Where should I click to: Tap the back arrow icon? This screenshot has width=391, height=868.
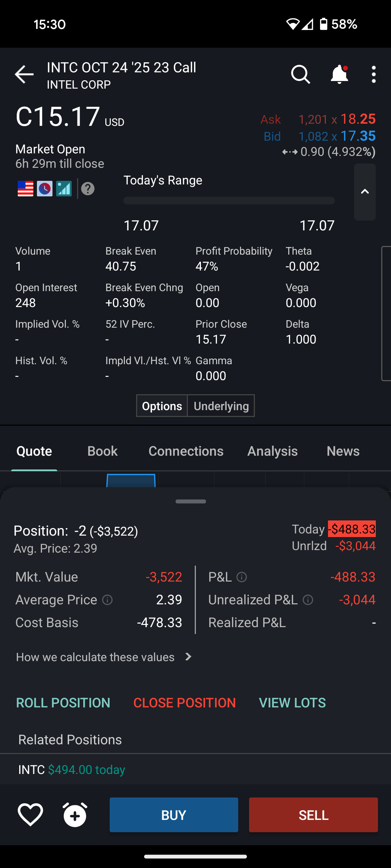point(24,75)
